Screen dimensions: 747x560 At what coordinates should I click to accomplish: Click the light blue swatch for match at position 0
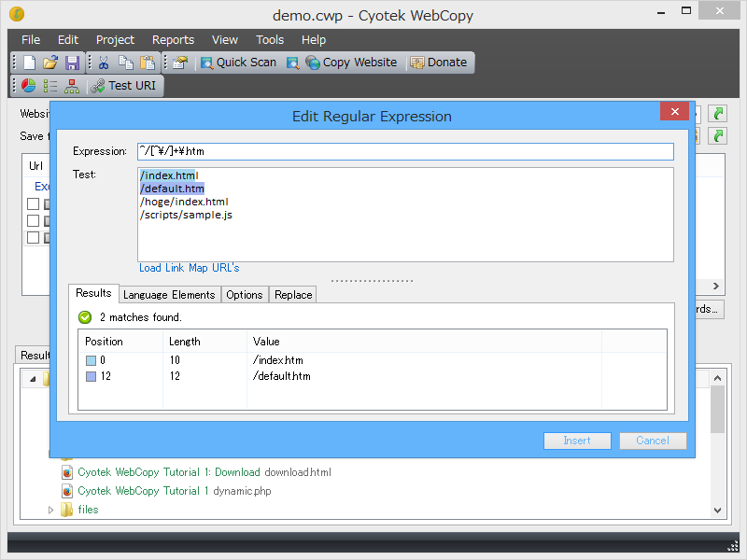tap(91, 360)
